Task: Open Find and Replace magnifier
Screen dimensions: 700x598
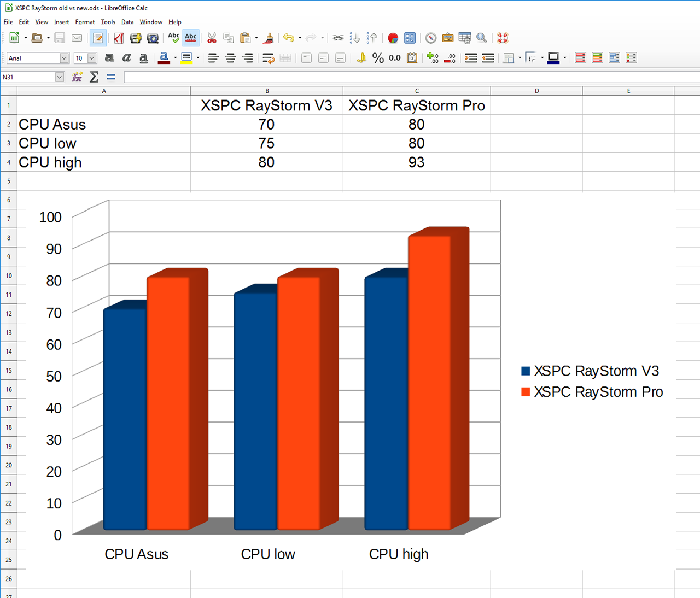Action: click(x=482, y=38)
